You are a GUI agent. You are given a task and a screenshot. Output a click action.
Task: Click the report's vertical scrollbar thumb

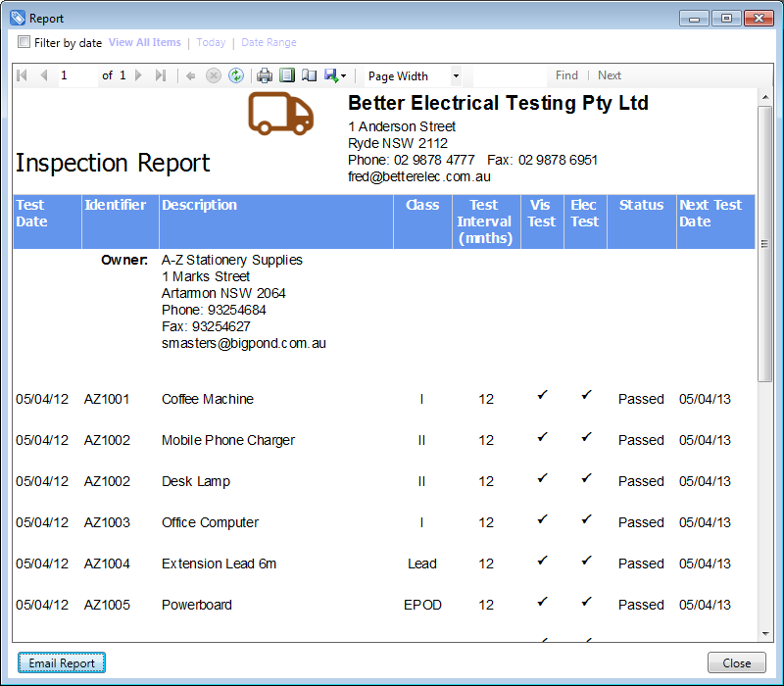(x=764, y=243)
